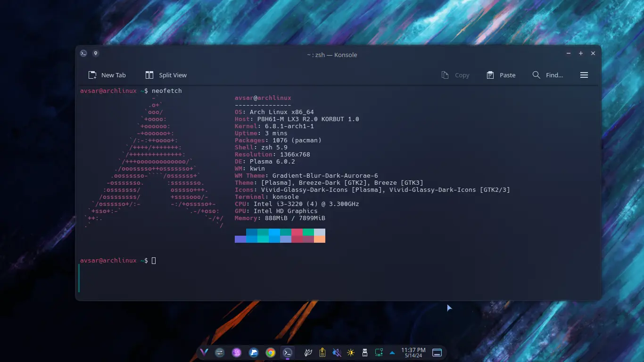Click the 'Packages: 1076 (pacman)' line
Image resolution: width=644 pixels, height=362 pixels.
click(278, 140)
